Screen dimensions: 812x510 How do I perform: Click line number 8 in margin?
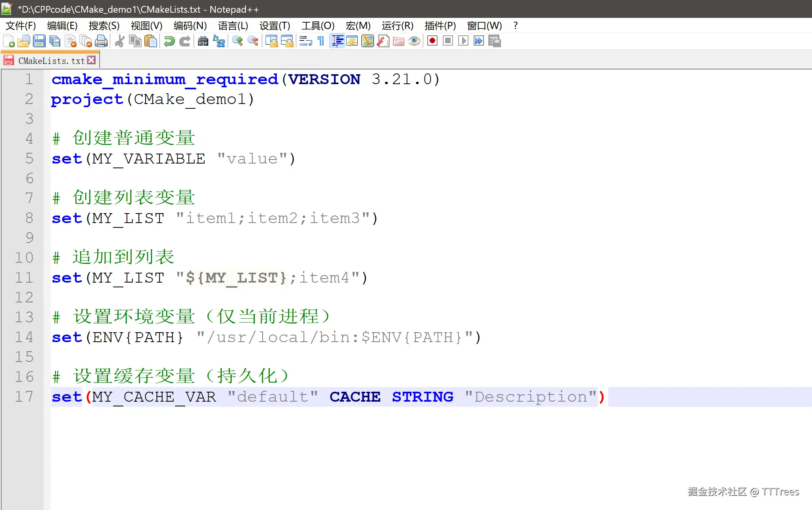pos(29,218)
